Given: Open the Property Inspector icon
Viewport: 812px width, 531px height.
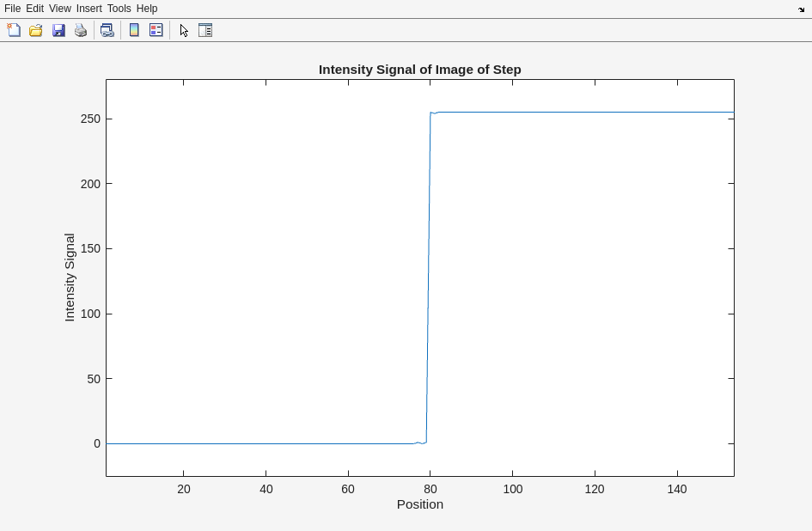Looking at the screenshot, I should pos(205,30).
